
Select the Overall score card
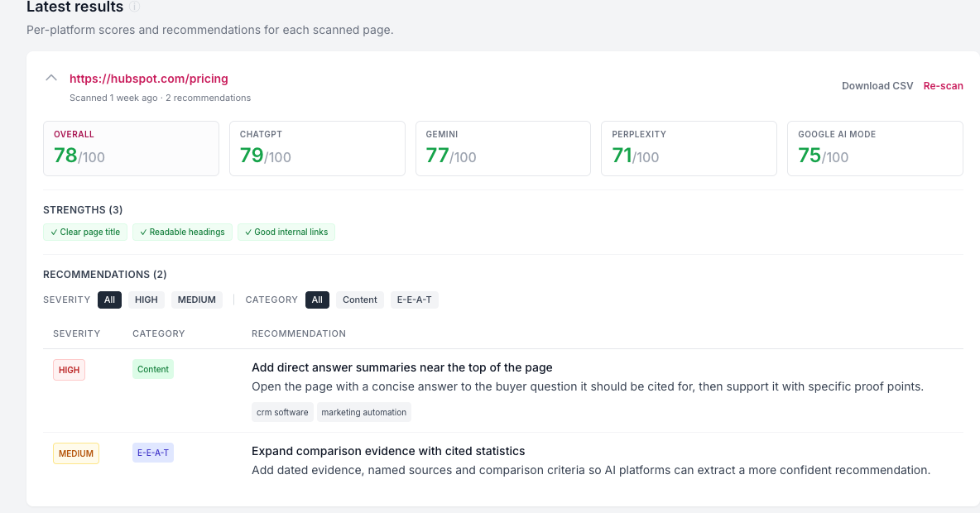(132, 149)
